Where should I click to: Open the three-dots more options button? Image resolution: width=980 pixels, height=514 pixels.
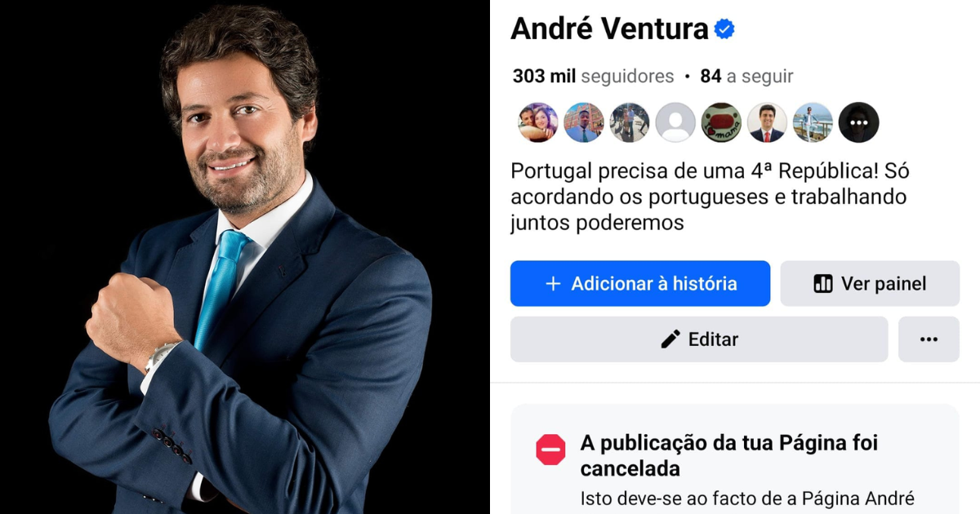(x=929, y=339)
